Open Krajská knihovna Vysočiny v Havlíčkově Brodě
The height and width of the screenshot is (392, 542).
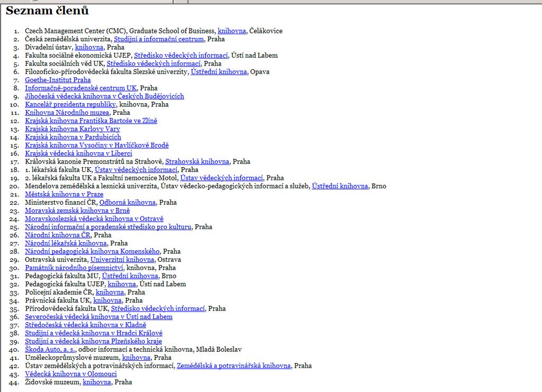[x=97, y=145]
